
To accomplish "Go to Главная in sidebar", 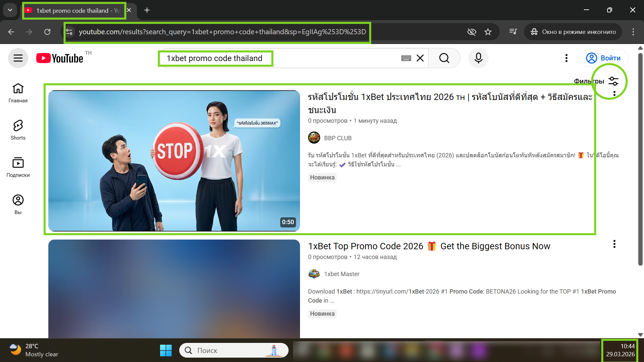I will 18,93.
